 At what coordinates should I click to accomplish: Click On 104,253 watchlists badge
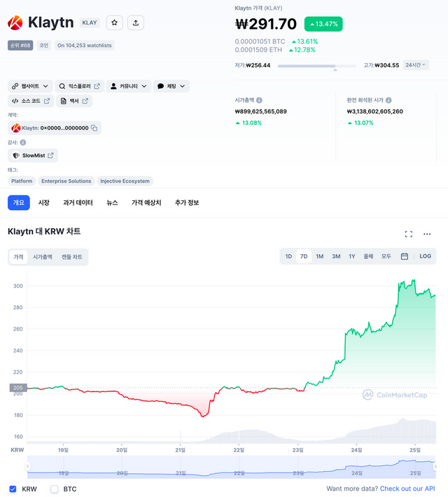[84, 45]
